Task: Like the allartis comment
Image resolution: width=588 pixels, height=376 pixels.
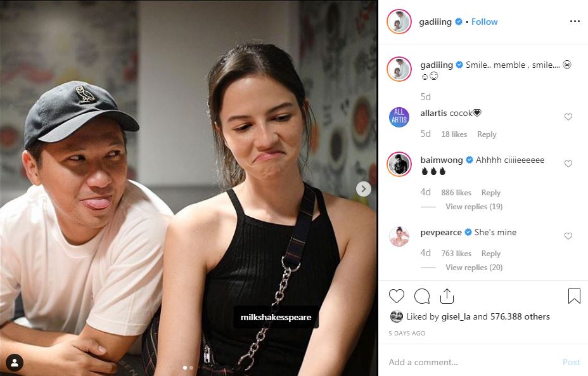Action: point(568,117)
